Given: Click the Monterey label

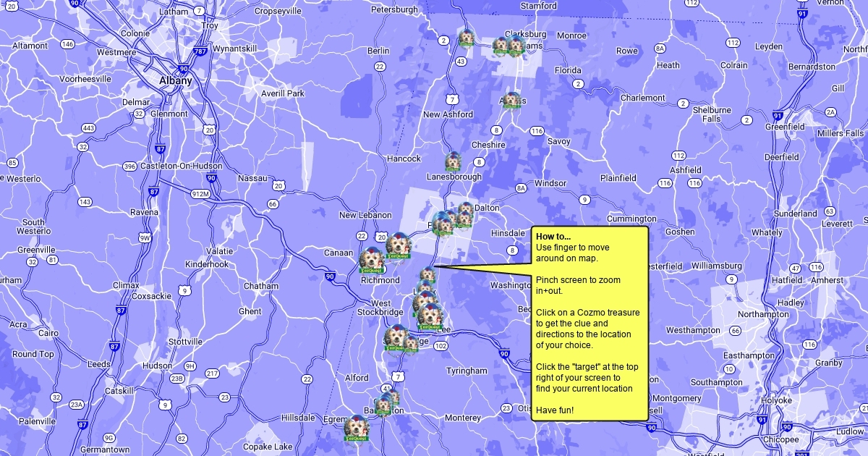Looking at the screenshot, I should point(462,418).
